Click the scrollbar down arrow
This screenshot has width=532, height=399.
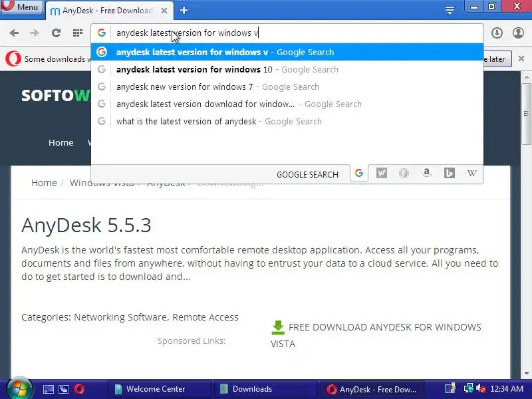point(526,374)
